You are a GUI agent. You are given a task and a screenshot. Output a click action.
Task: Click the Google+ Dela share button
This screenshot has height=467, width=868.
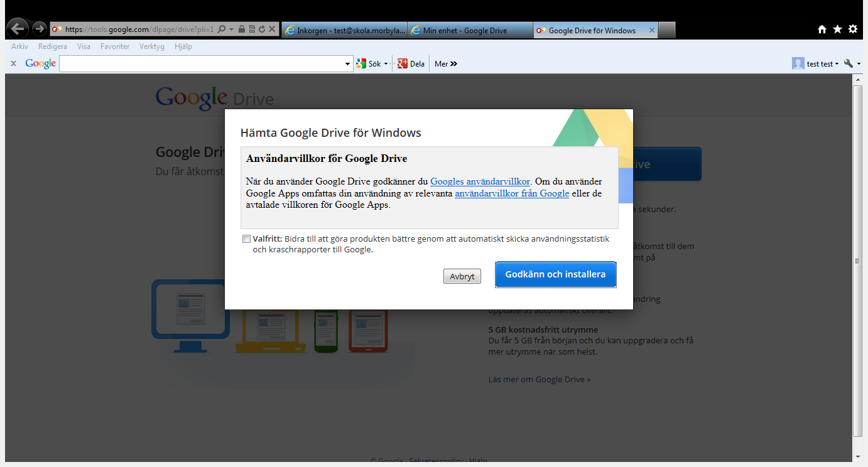coord(411,63)
